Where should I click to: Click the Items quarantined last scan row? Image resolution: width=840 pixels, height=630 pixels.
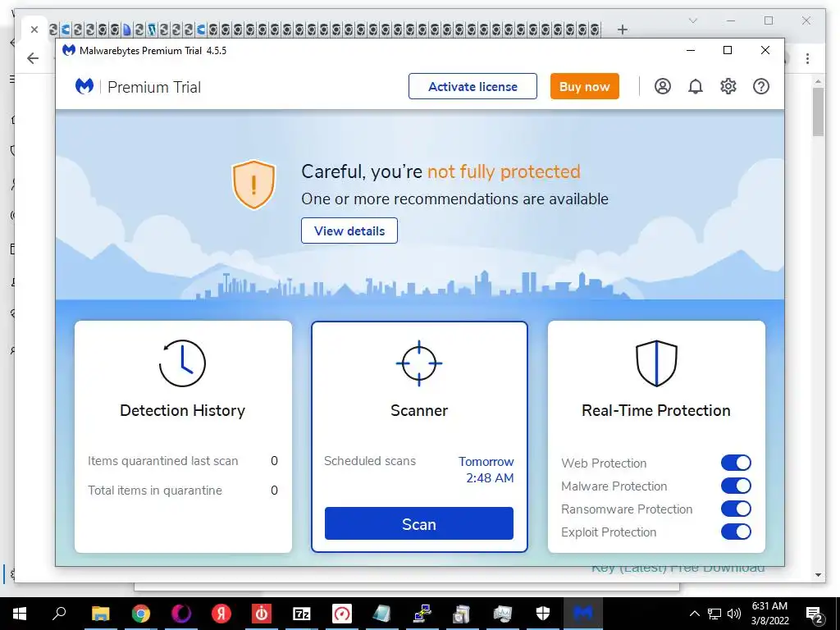[x=183, y=461]
